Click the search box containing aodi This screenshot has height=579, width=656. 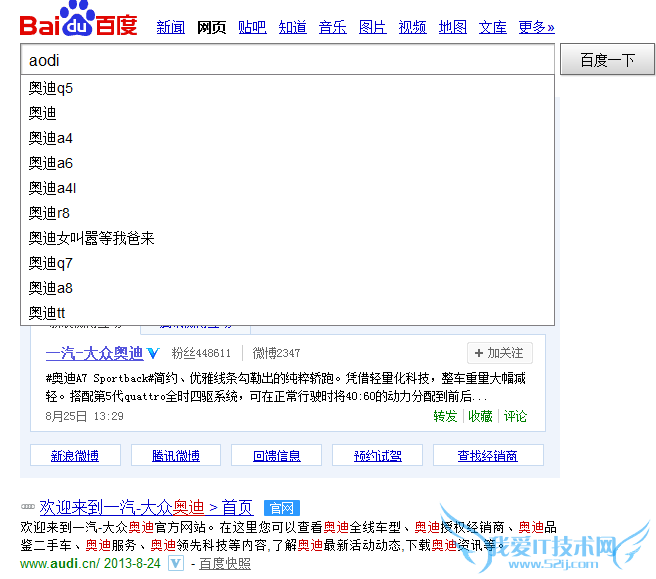coord(287,59)
